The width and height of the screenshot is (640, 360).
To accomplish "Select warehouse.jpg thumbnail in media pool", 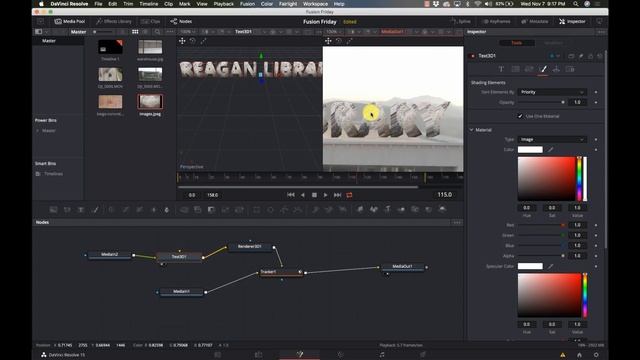I will (150, 47).
